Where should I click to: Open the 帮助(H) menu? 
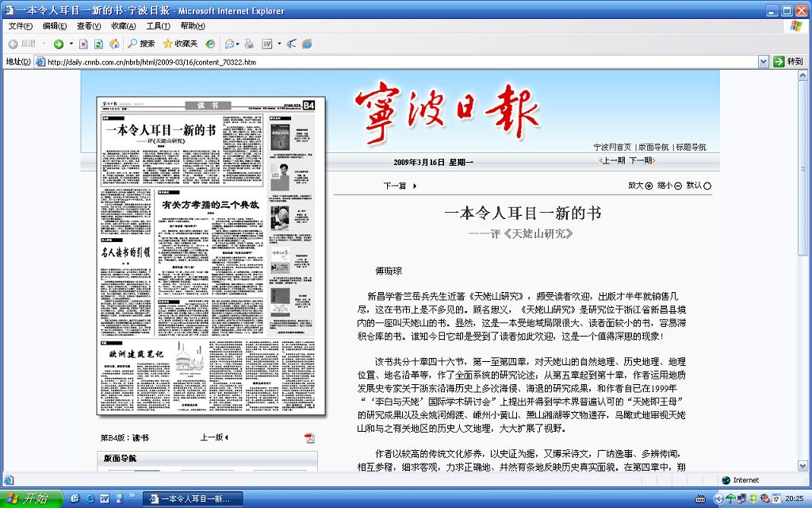pyautogui.click(x=193, y=26)
